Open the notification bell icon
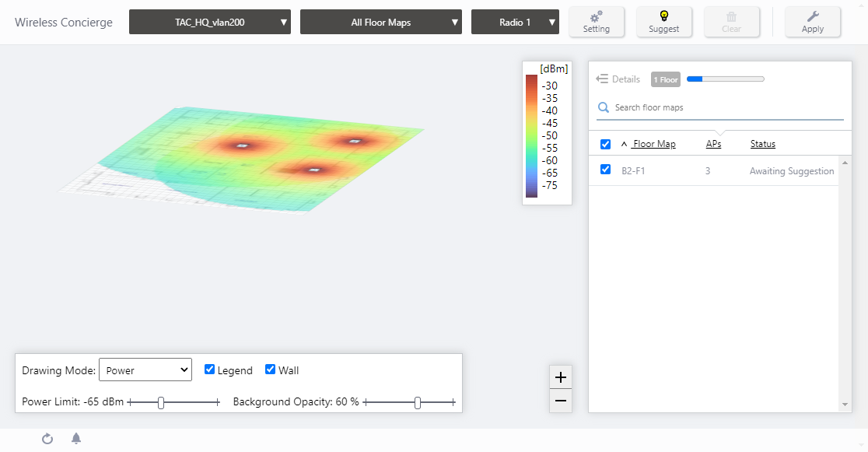Screen dimensions: 868x452 click(76, 439)
